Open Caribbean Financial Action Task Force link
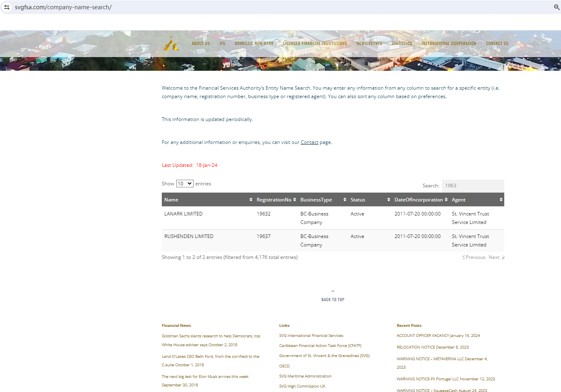This screenshot has height=392, width=561. pyautogui.click(x=320, y=346)
